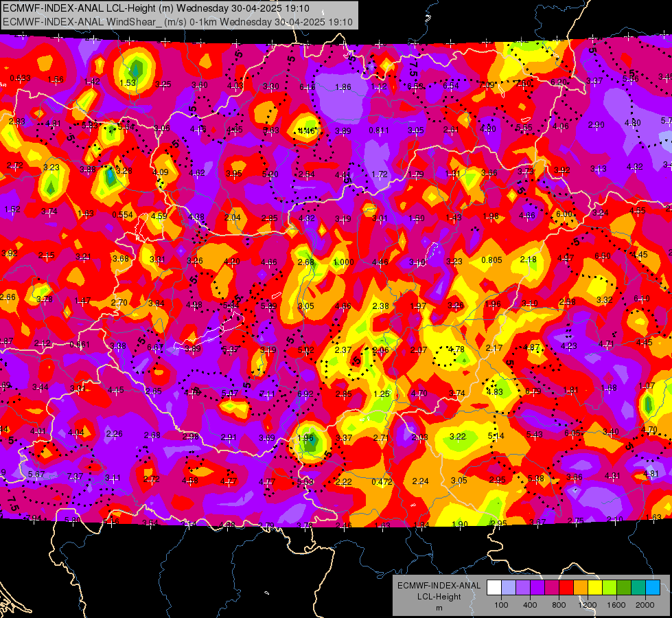The height and width of the screenshot is (618, 672).
Task: Click the dark green legend swatch
Action: [x=623, y=588]
